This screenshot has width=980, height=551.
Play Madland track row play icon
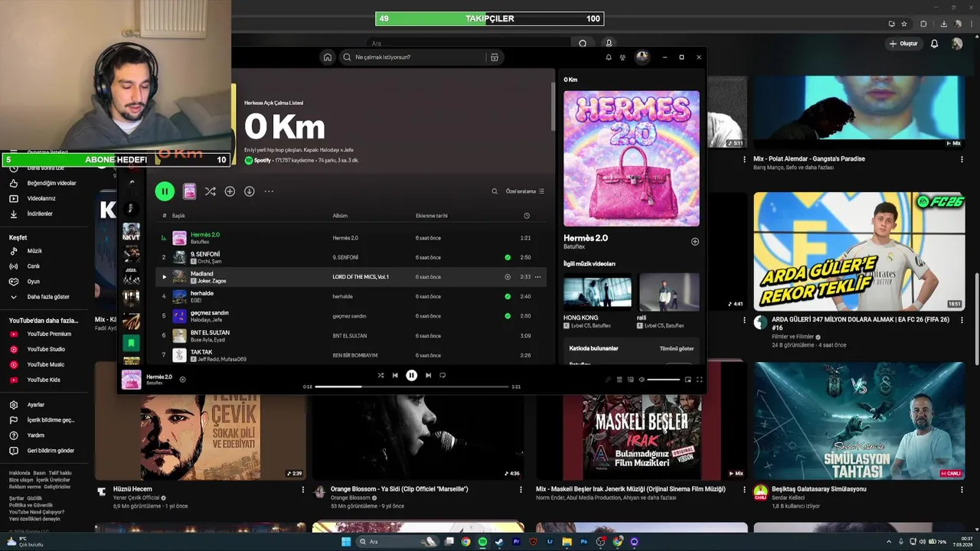tap(164, 277)
